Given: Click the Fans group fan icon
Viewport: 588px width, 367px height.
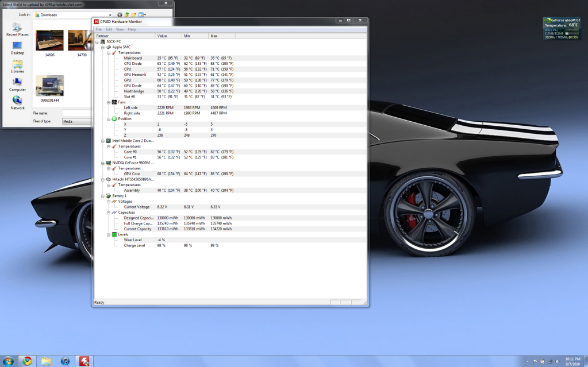Looking at the screenshot, I should (114, 102).
